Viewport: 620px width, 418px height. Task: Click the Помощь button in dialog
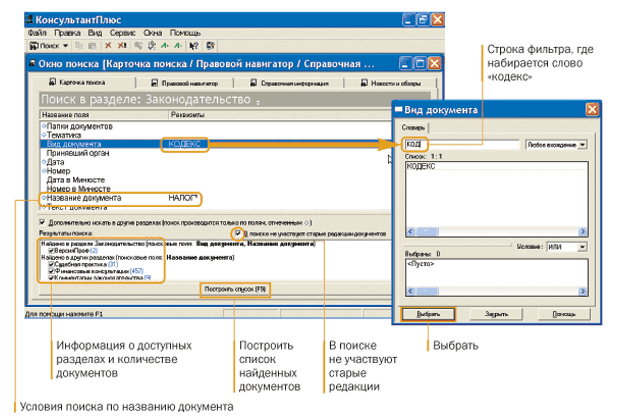564,314
